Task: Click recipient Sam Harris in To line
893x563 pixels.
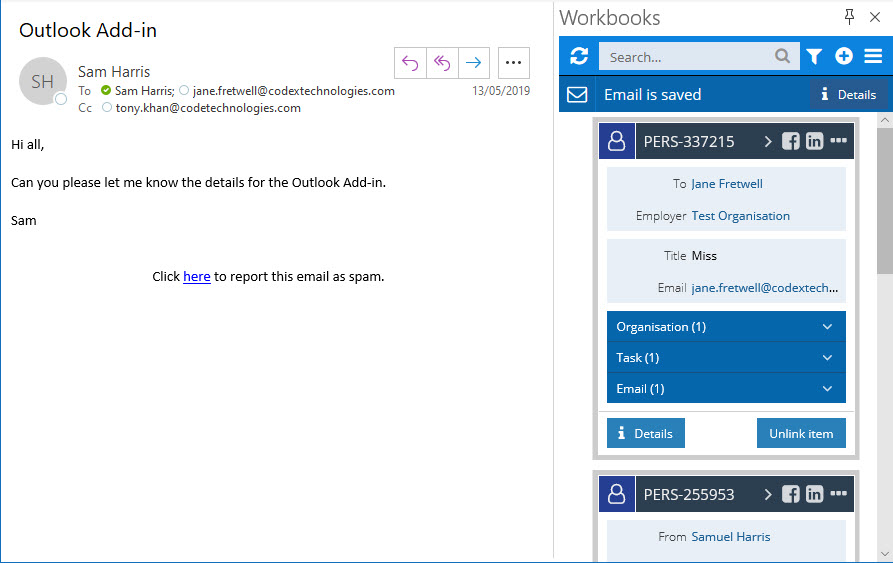Action: [x=144, y=91]
